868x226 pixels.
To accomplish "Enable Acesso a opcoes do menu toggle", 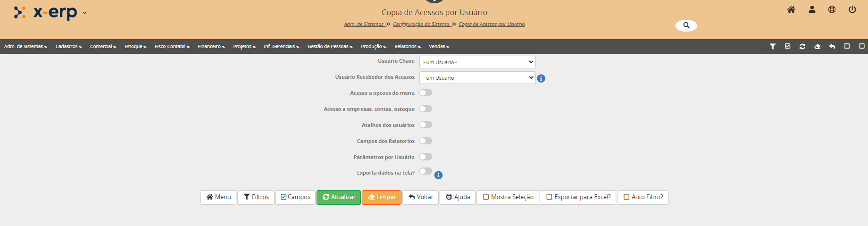I will pos(426,93).
